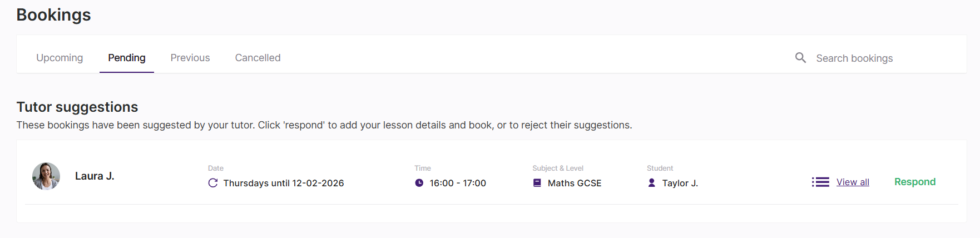
Task: Click the 16:00 - 17:00 time text
Action: pyautogui.click(x=458, y=183)
